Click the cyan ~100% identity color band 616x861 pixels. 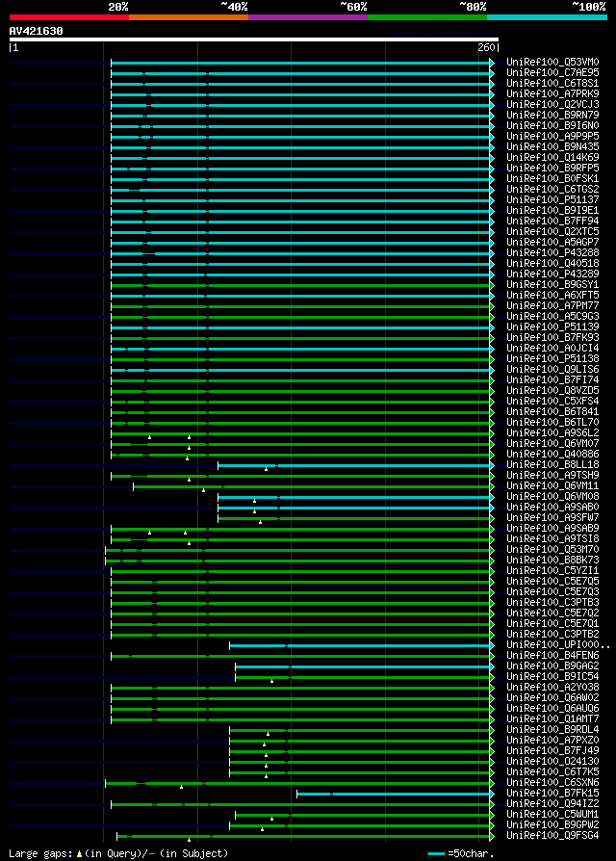pos(547,17)
